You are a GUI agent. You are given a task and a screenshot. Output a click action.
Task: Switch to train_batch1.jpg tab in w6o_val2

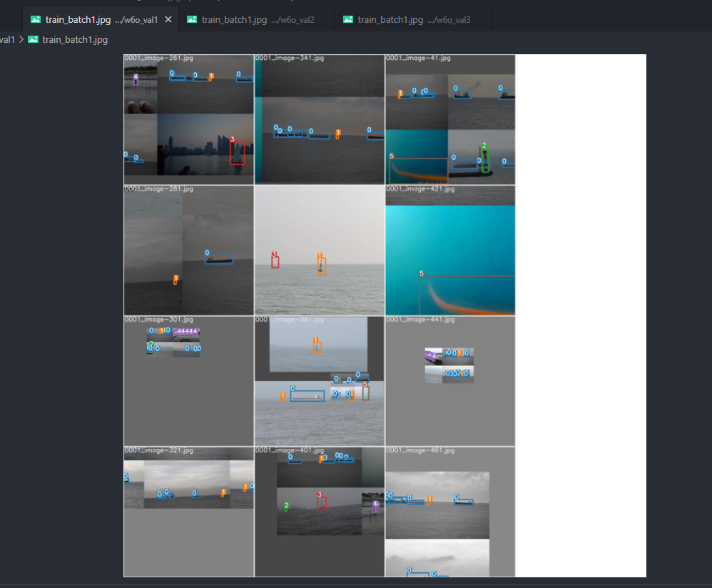pos(257,19)
